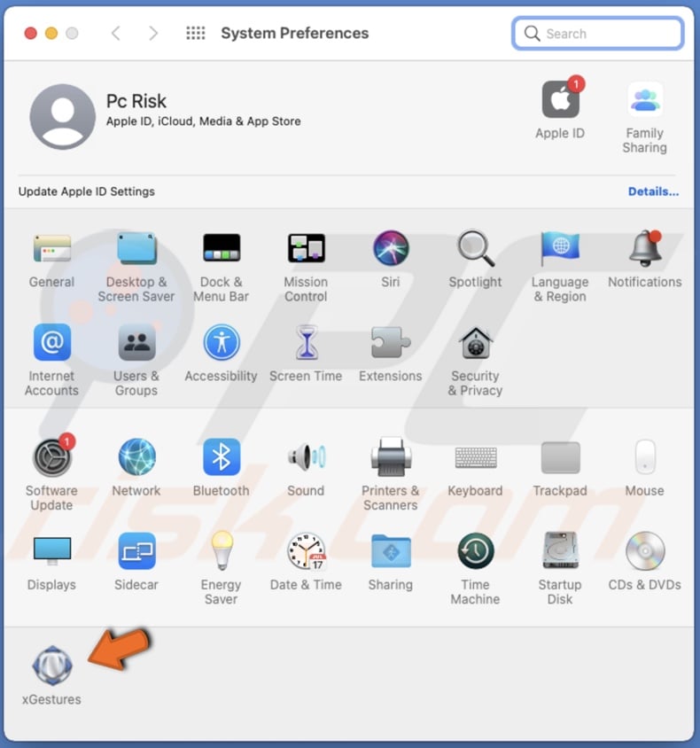The width and height of the screenshot is (700, 748).
Task: Open Printers & Scanners settings
Action: click(x=391, y=458)
